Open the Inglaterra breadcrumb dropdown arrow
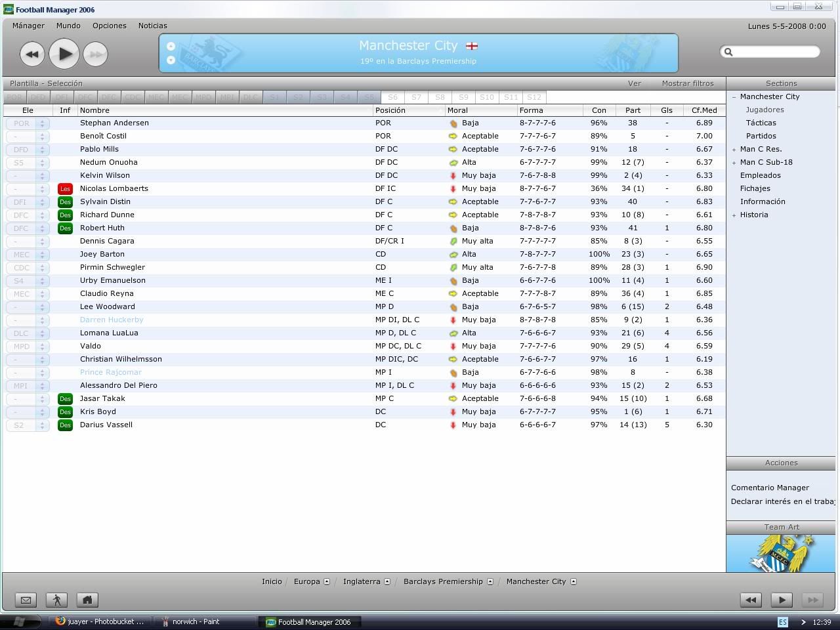 387,581
